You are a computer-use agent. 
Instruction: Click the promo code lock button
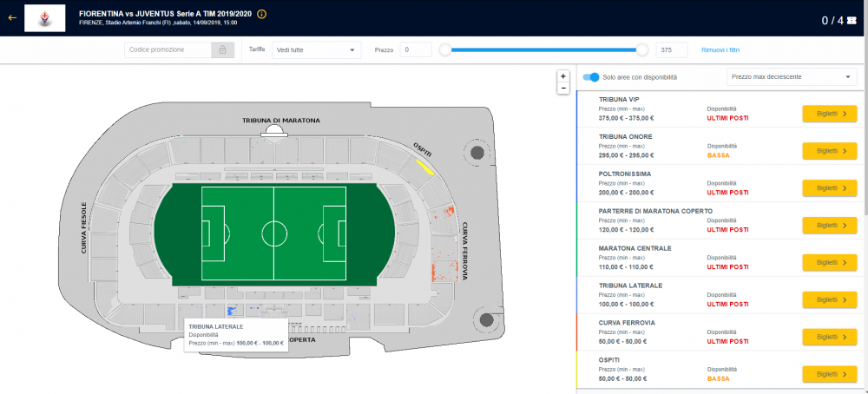[x=222, y=49]
